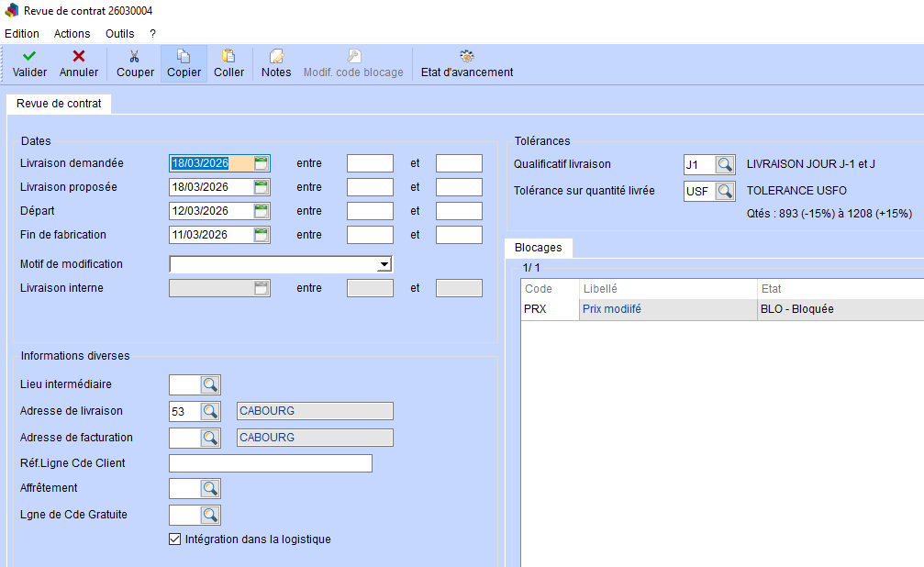Screen dimensions: 924x567
Task: Open the Etat d'avancement gear icon
Action: (x=466, y=57)
